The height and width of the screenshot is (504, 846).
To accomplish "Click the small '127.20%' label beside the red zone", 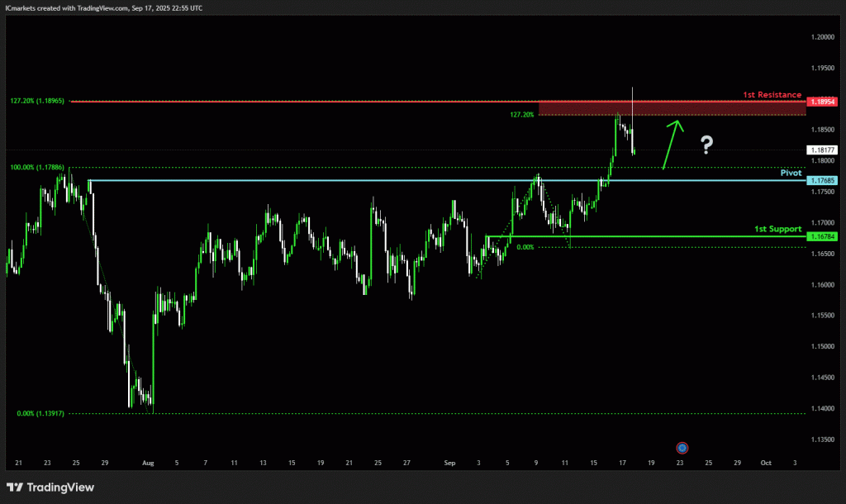I will 522,114.
